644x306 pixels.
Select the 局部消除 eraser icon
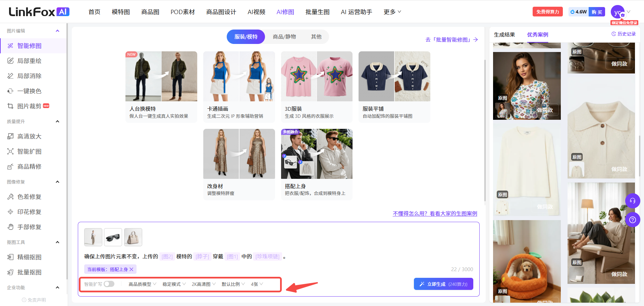pyautogui.click(x=10, y=76)
